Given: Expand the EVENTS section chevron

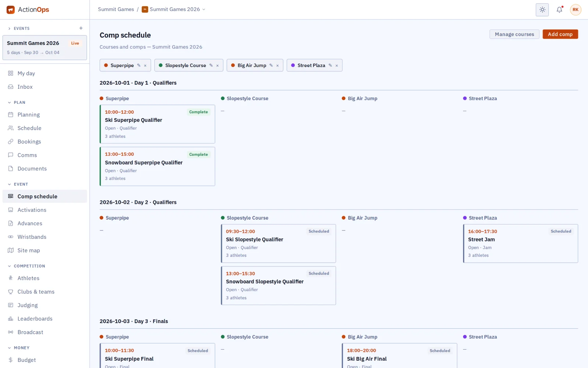Looking at the screenshot, I should [x=9, y=28].
